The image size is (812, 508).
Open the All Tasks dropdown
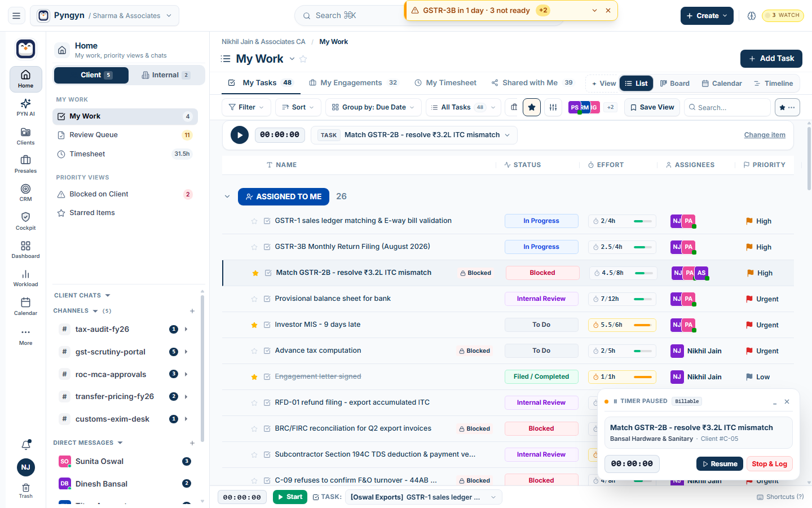click(x=463, y=107)
